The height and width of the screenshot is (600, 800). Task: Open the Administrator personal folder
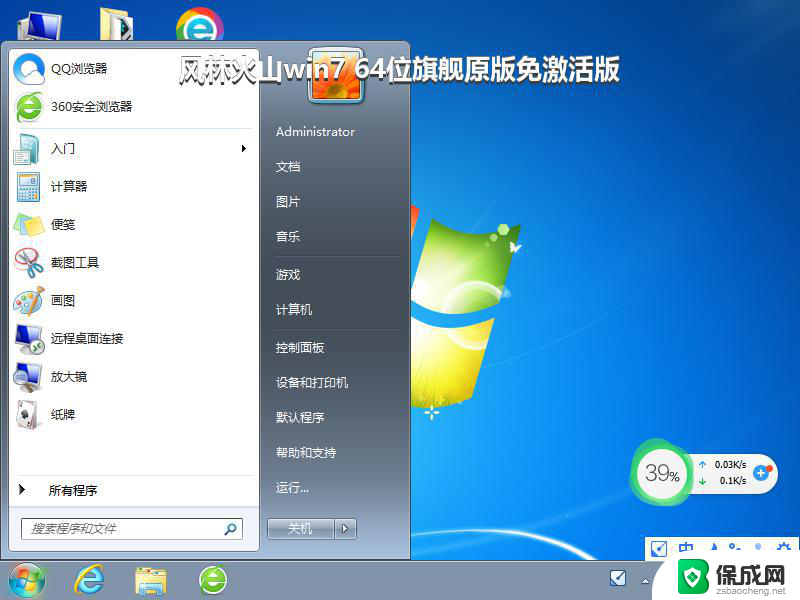pos(315,132)
